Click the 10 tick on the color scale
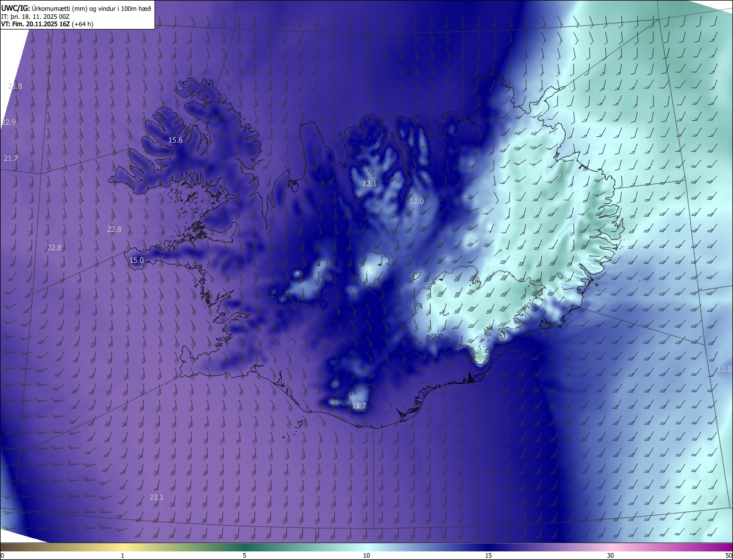The height and width of the screenshot is (560, 733). point(366,555)
